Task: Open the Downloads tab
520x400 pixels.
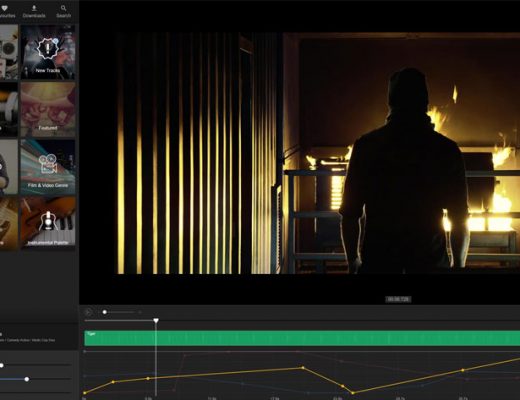Action: pyautogui.click(x=34, y=11)
